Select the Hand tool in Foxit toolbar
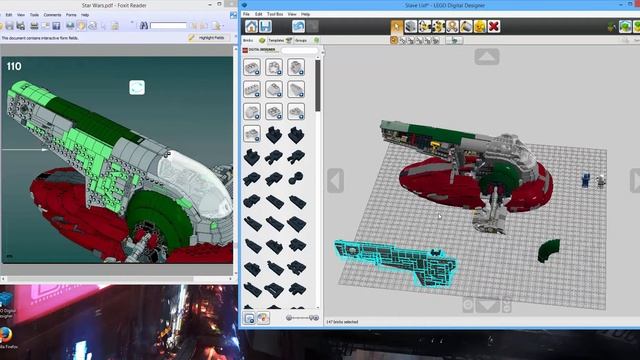 [x=81, y=26]
